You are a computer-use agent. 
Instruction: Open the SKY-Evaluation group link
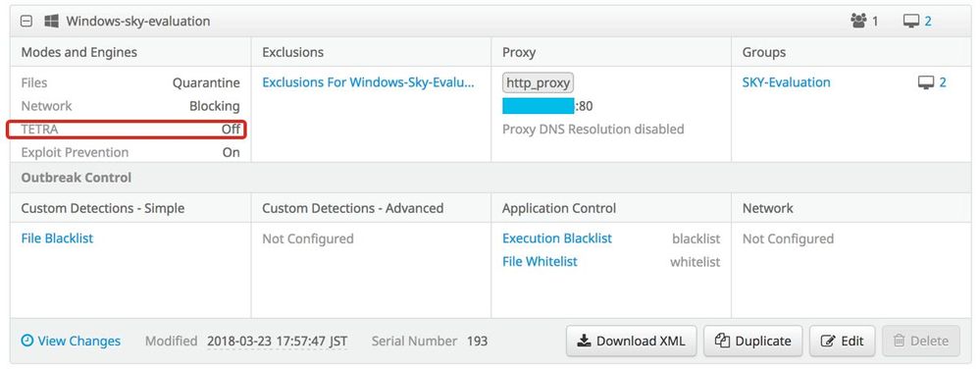click(x=786, y=82)
